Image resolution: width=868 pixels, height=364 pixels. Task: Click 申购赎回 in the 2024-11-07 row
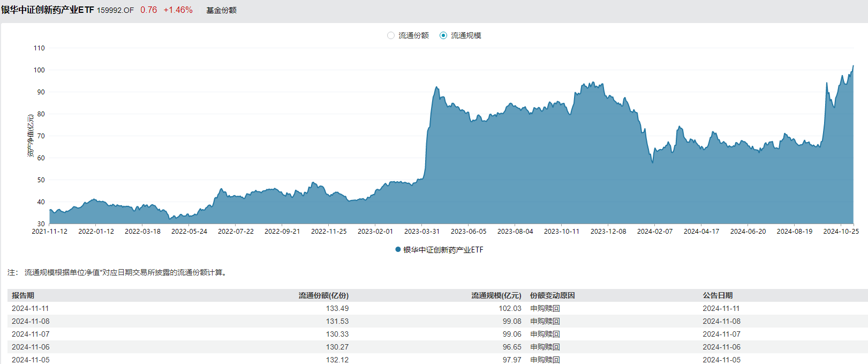click(x=545, y=334)
